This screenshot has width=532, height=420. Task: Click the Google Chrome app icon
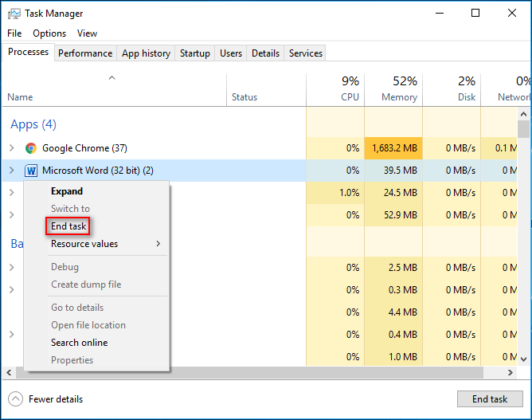tap(31, 148)
